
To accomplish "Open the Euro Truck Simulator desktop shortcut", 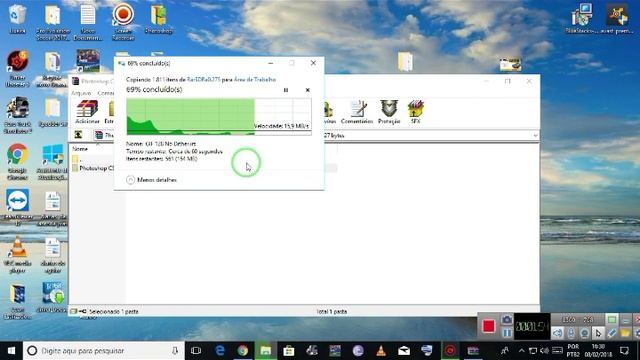I will (x=18, y=115).
